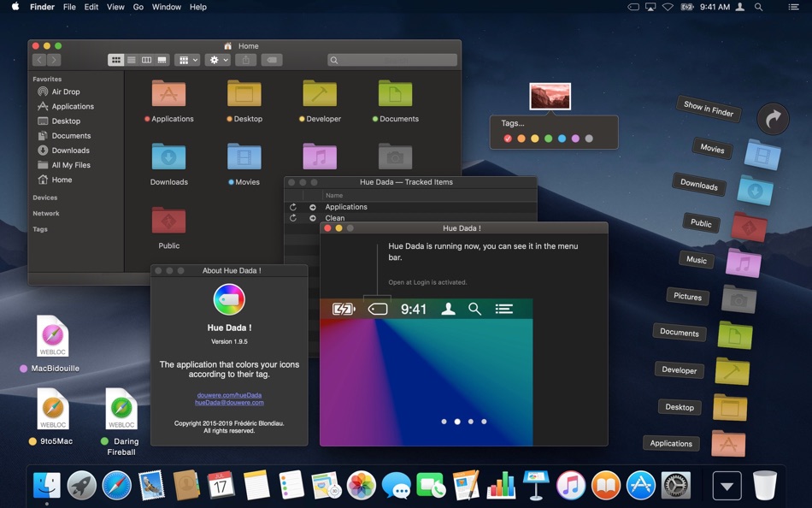Open the Help menu
812x508 pixels.
click(x=197, y=7)
